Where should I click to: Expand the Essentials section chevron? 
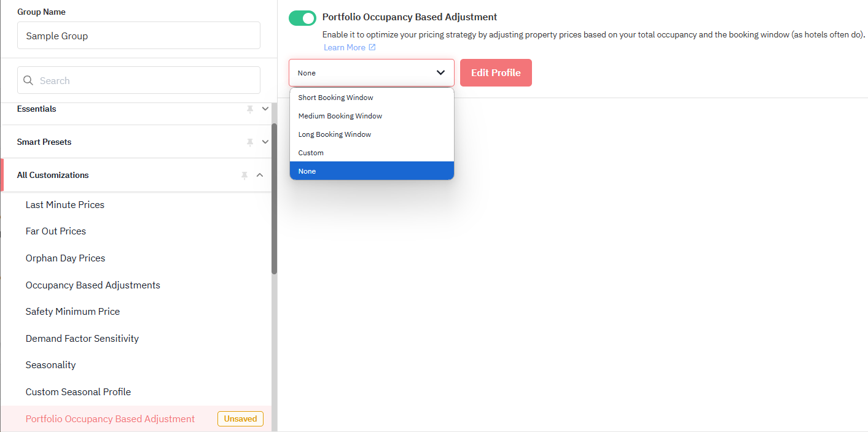click(265, 109)
